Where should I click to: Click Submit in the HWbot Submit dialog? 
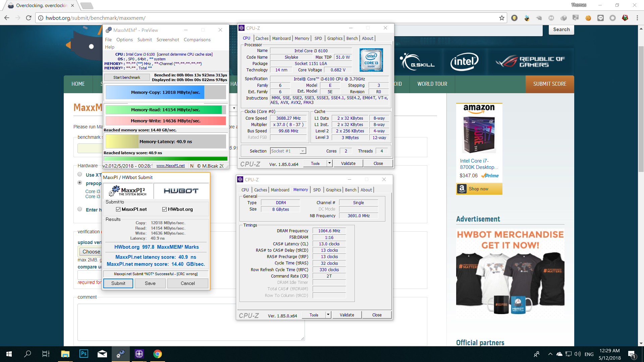point(118,283)
